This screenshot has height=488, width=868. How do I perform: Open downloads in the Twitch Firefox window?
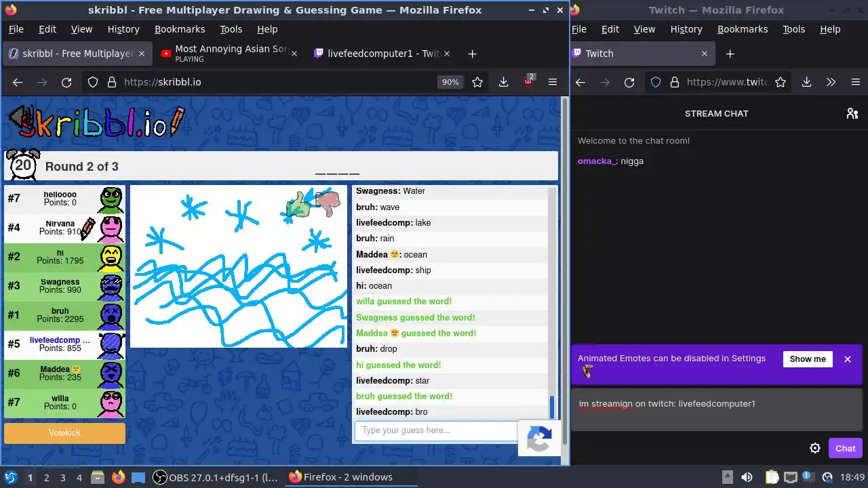point(806,82)
